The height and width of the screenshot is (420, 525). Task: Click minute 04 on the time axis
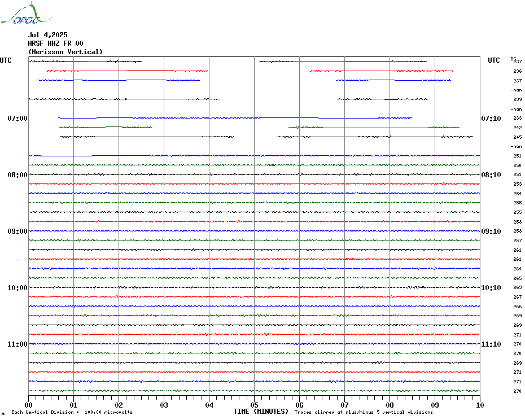(x=209, y=405)
